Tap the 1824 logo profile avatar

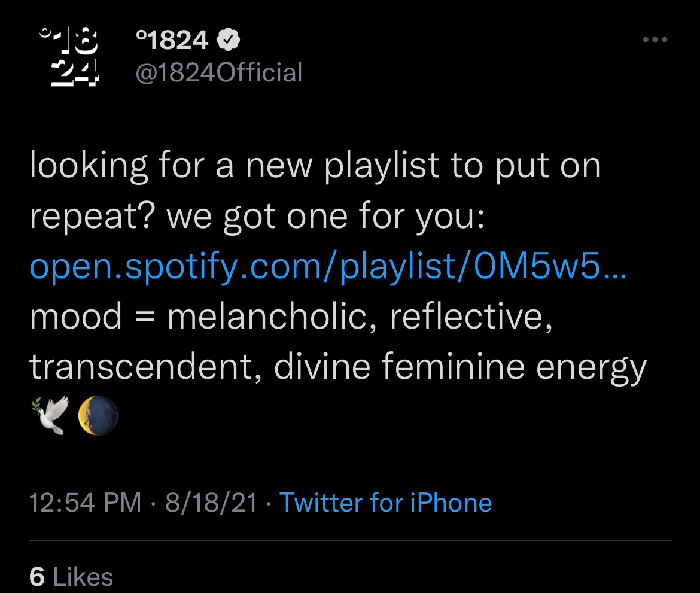pyautogui.click(x=69, y=57)
